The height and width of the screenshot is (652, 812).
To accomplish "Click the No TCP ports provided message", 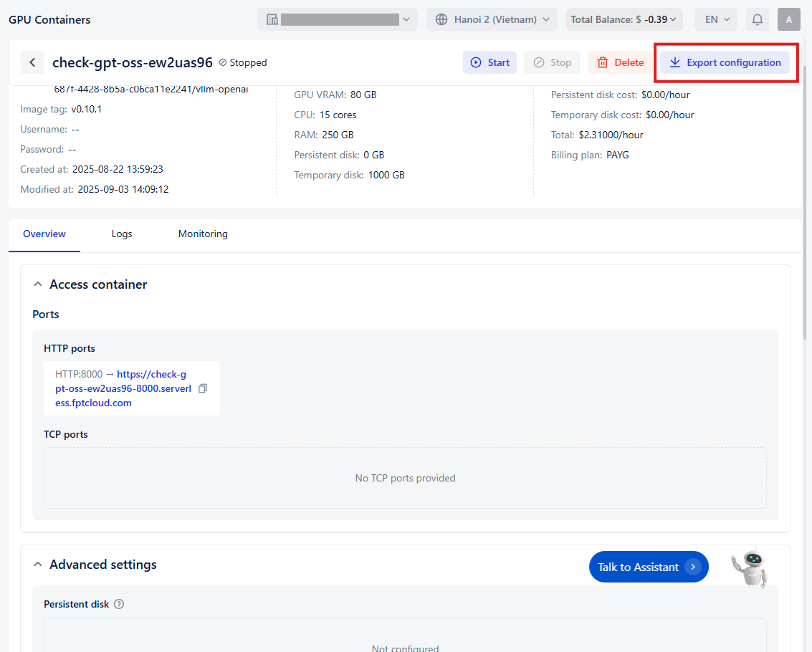I will (406, 478).
